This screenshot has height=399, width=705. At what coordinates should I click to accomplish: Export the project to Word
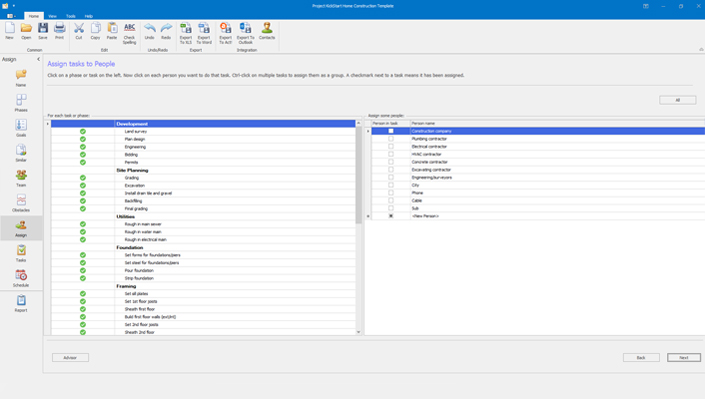pos(204,33)
